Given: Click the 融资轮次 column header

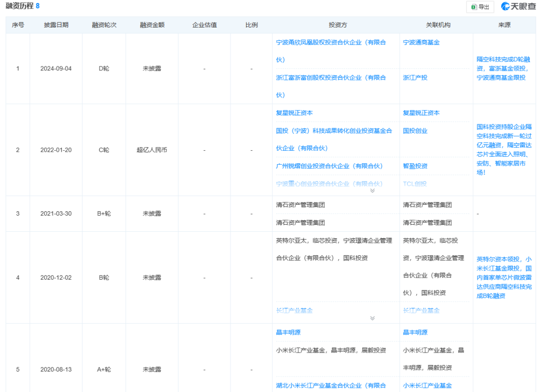Looking at the screenshot, I should pos(104,25).
